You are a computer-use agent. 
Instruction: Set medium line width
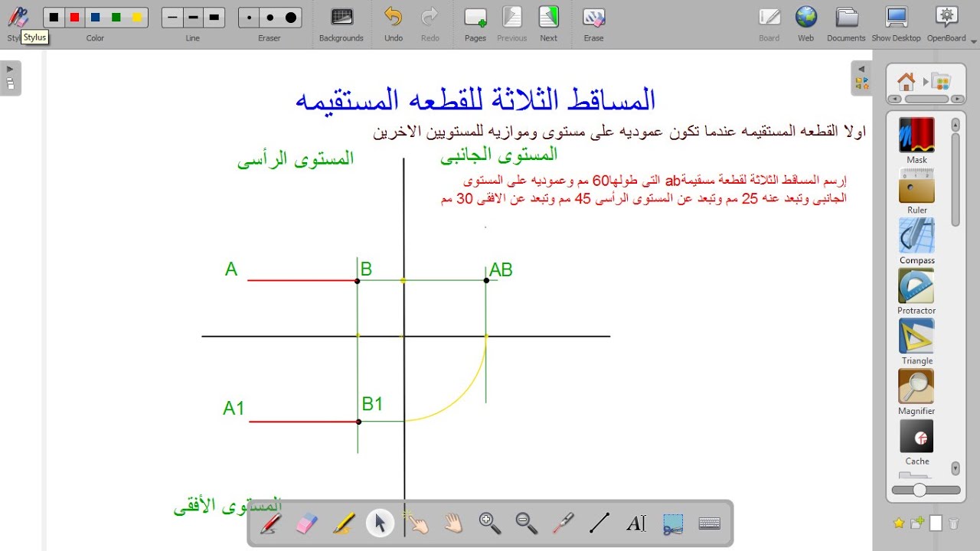tap(193, 17)
